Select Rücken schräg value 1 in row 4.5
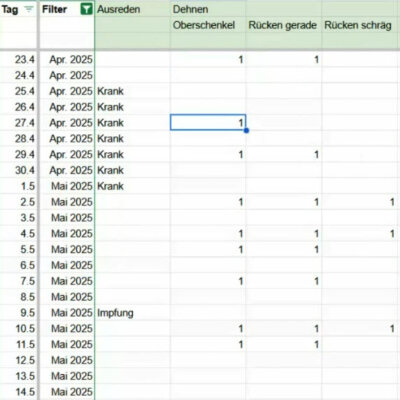 [361, 234]
